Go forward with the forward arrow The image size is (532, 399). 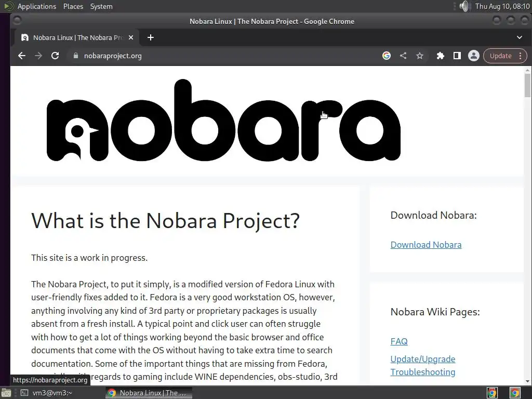point(38,56)
